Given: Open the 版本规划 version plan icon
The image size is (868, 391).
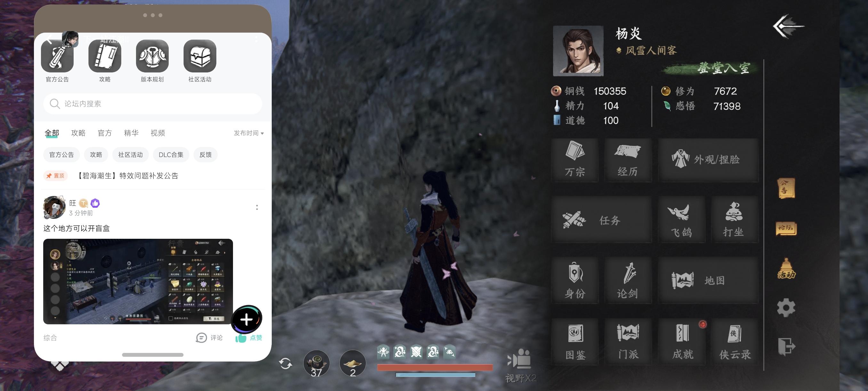Looking at the screenshot, I should 152,57.
